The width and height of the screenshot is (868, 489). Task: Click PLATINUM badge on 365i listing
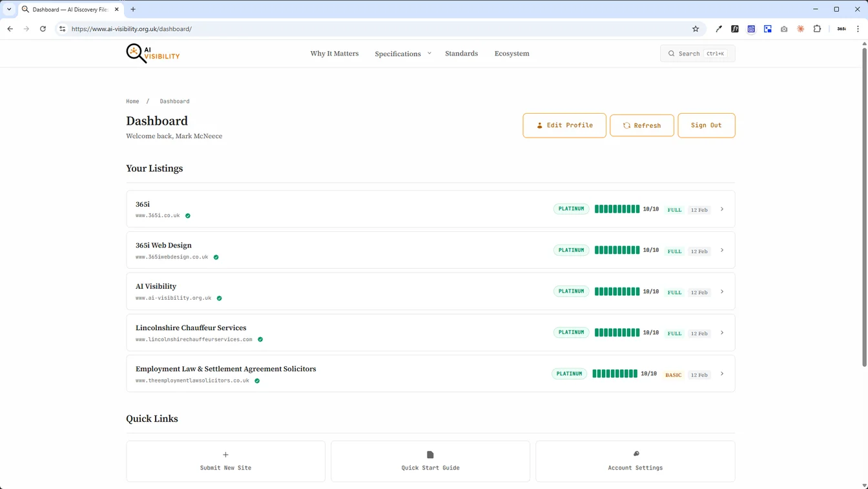tap(571, 209)
